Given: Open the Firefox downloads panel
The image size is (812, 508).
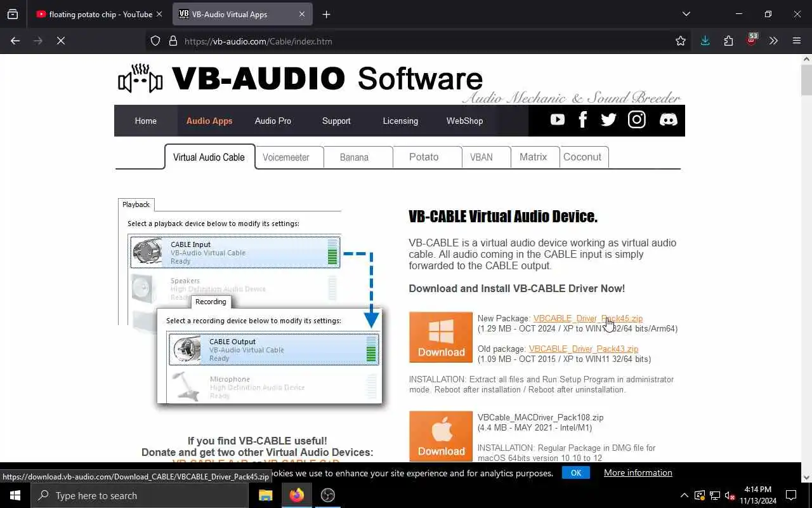Looking at the screenshot, I should click(705, 41).
